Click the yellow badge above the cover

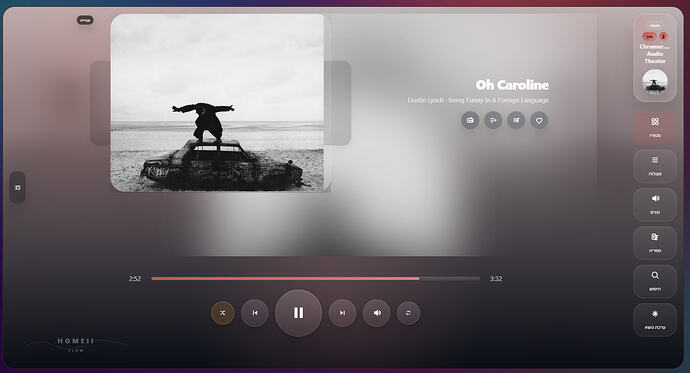point(85,20)
